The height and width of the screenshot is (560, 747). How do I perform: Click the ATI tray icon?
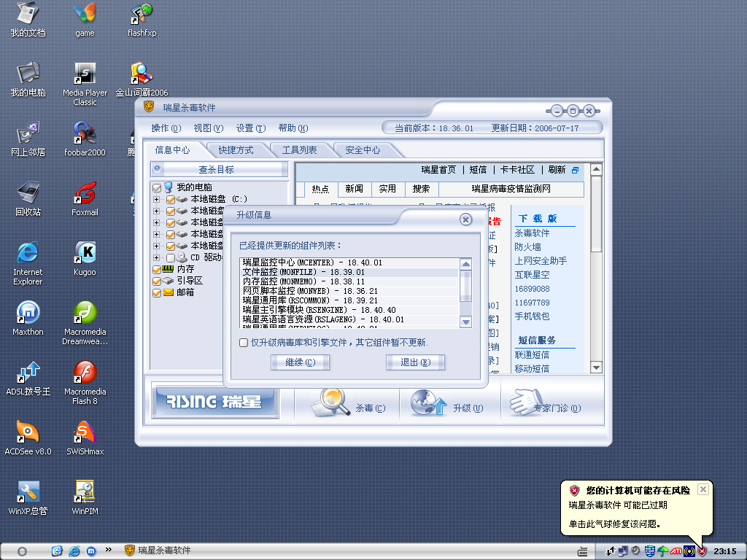[x=676, y=551]
